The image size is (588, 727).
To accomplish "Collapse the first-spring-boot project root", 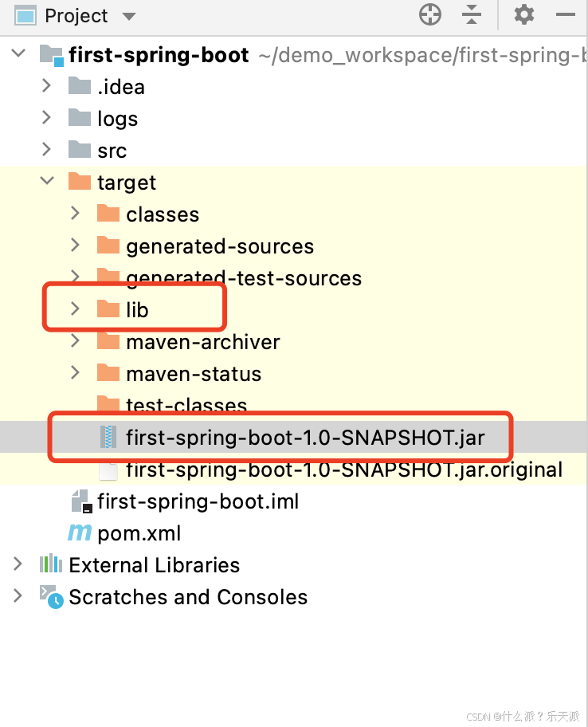I will click(18, 53).
